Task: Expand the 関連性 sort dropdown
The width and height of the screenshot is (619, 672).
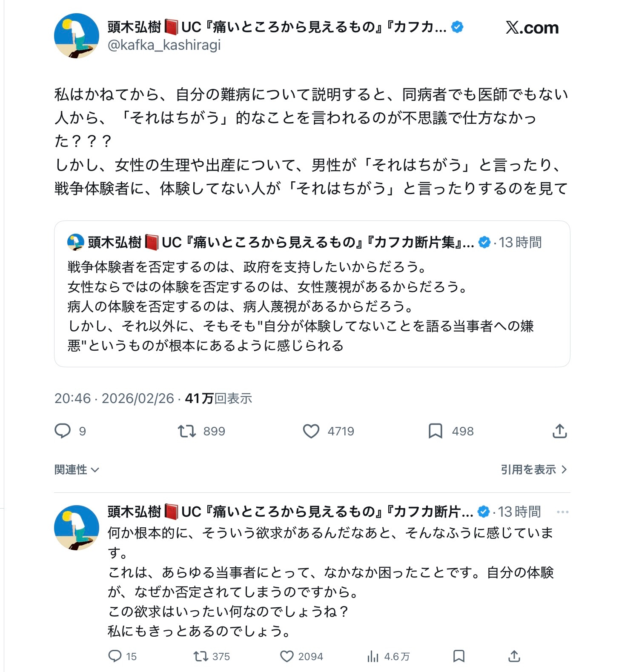Action: (x=77, y=469)
